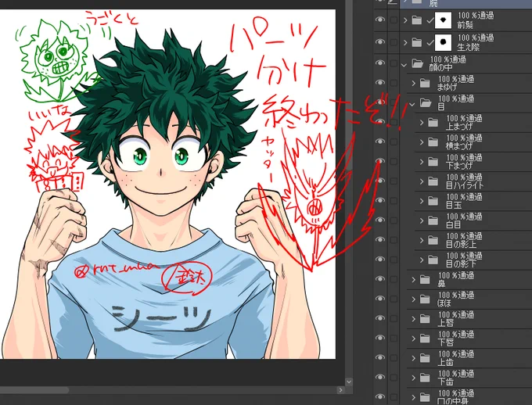This screenshot has width=532, height=405.
Task: Toggle the checkbox next to 上唇 layer
Action: pos(394,319)
